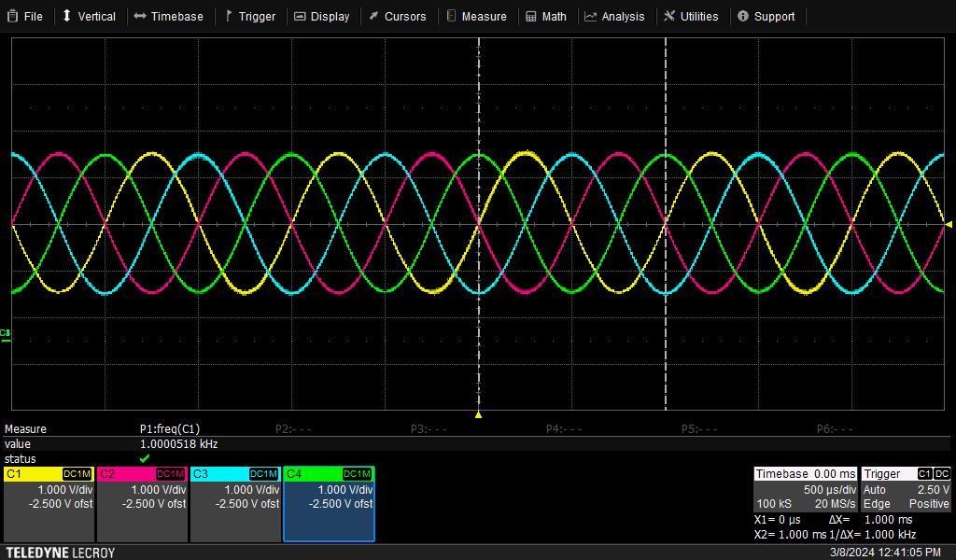956x560 pixels.
Task: Open the Utilities menu
Action: [x=691, y=17]
